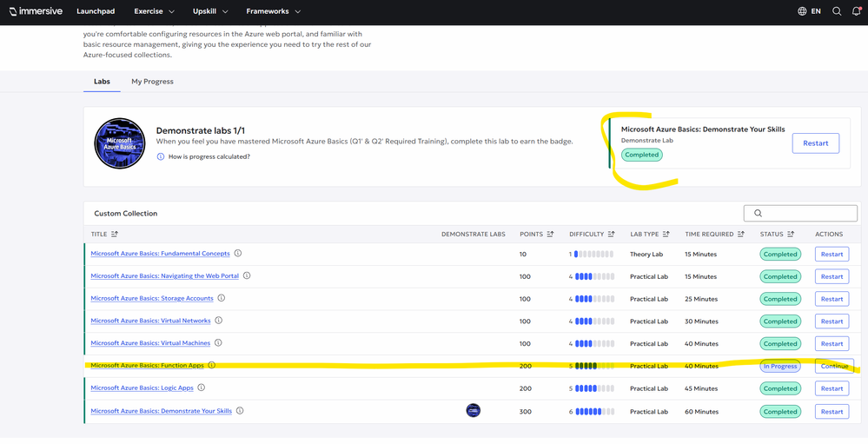Click the collection search input field

(x=800, y=213)
